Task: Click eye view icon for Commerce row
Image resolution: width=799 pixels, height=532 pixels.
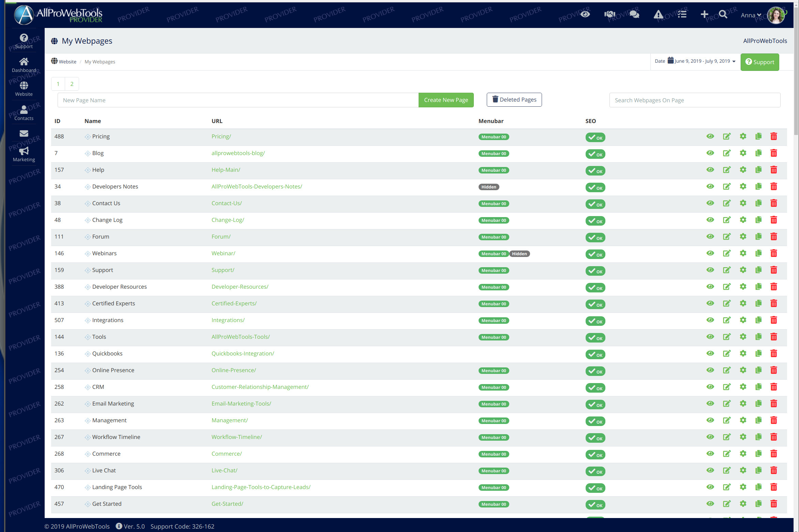Action: pyautogui.click(x=710, y=454)
